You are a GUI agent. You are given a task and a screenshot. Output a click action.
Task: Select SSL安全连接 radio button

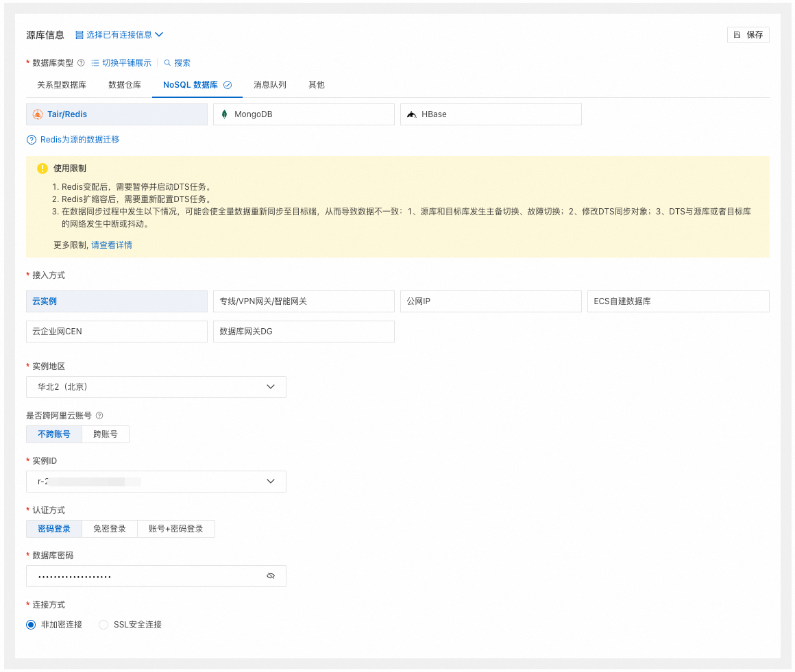[x=103, y=625]
